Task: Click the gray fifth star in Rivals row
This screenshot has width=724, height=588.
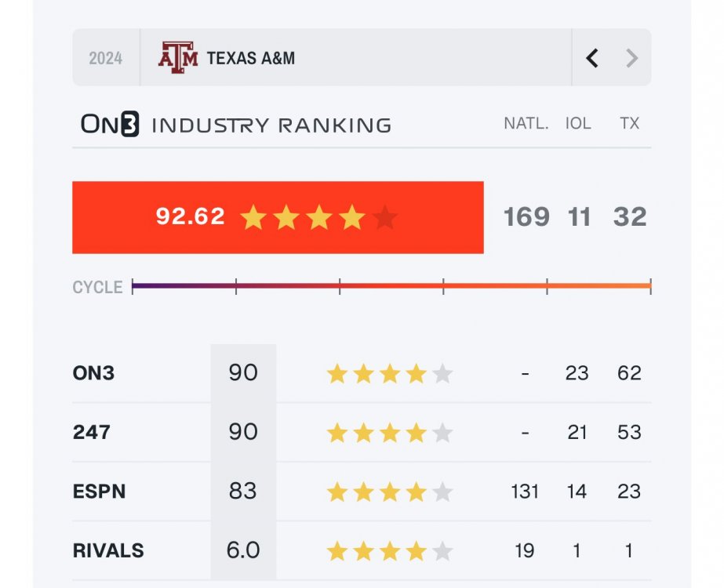Action: tap(442, 551)
